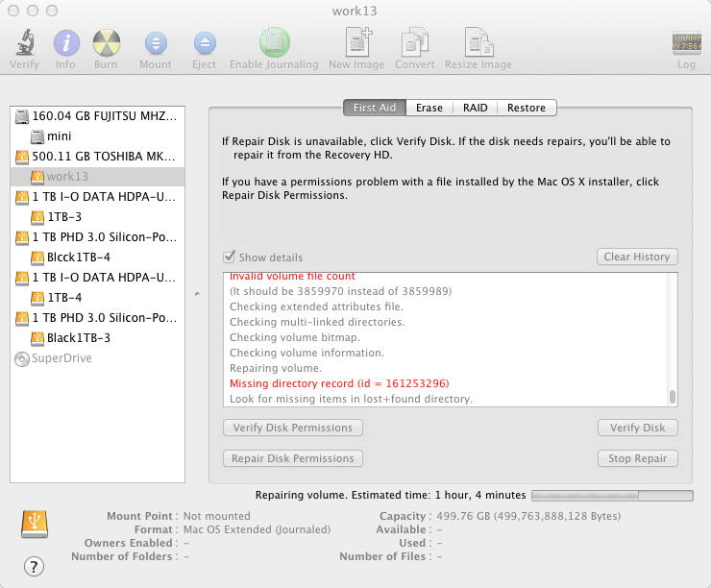
Task: Click the help question mark button
Action: [x=34, y=566]
